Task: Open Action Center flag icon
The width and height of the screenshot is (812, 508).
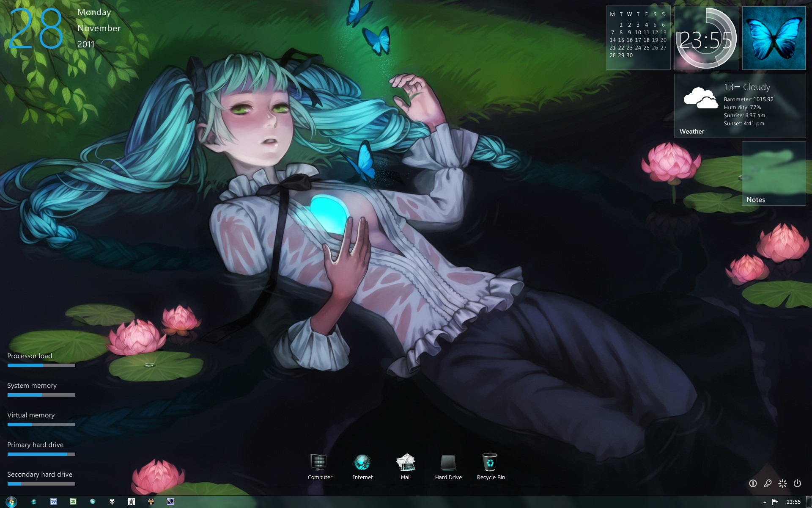Action: pyautogui.click(x=775, y=502)
